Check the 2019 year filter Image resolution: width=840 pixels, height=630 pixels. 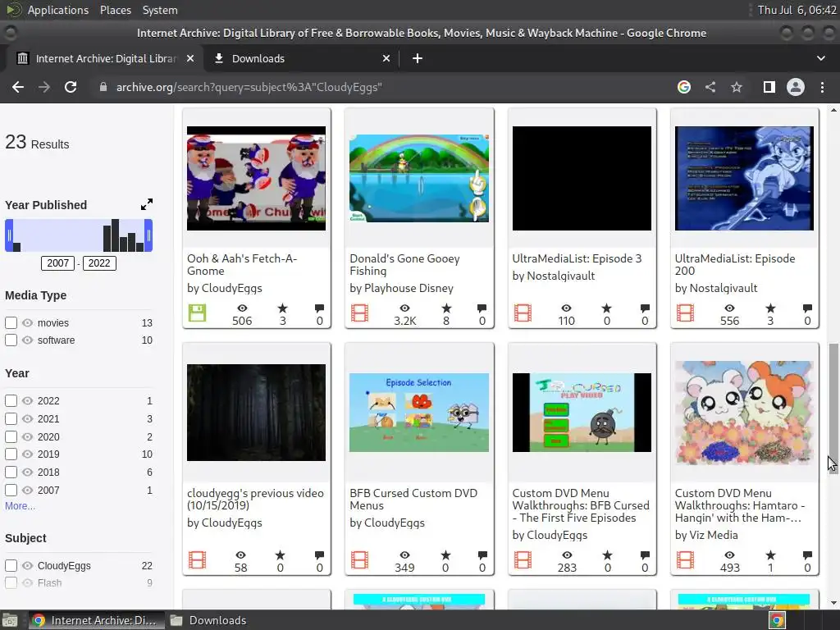(x=11, y=454)
